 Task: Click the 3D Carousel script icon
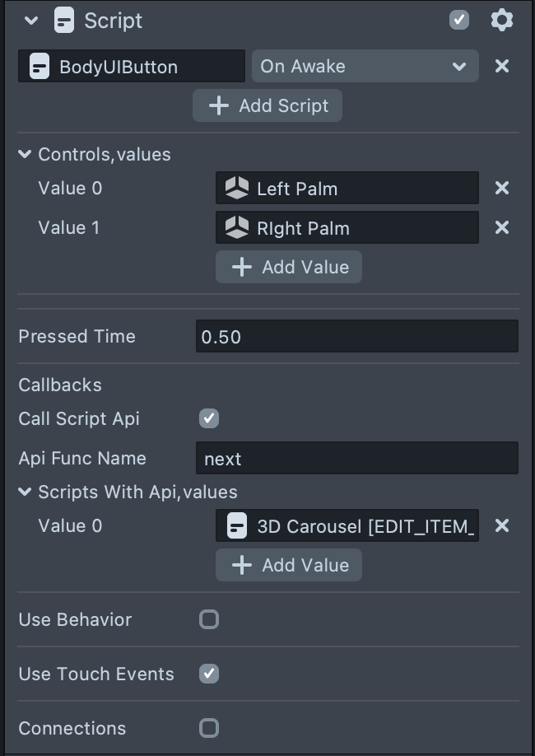pyautogui.click(x=237, y=525)
